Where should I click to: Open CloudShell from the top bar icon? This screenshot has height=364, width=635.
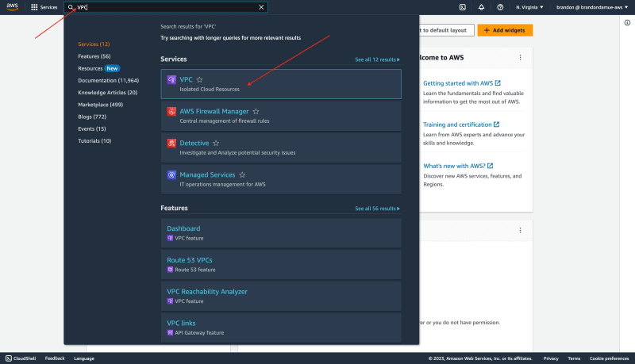pos(463,7)
